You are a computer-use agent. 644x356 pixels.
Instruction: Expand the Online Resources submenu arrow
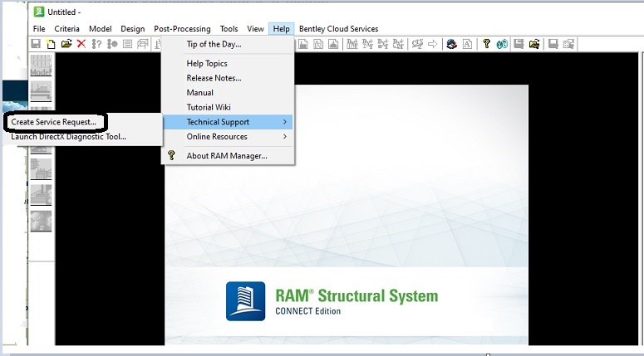coord(285,137)
